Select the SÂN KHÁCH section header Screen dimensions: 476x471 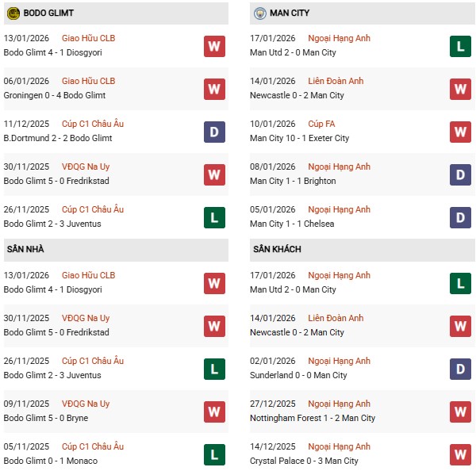277,250
